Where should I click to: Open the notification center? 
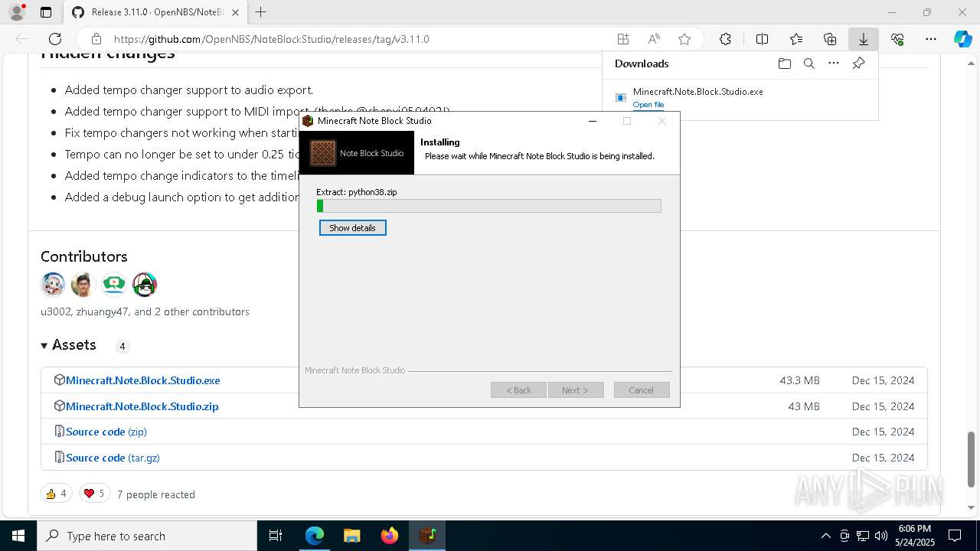(x=955, y=536)
